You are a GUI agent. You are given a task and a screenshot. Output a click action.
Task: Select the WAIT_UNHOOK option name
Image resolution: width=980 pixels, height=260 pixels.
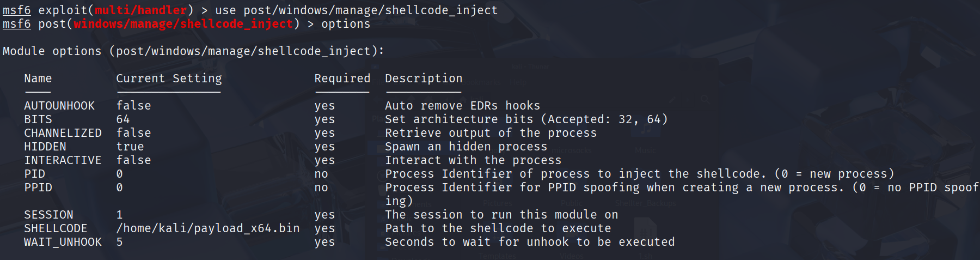63,242
